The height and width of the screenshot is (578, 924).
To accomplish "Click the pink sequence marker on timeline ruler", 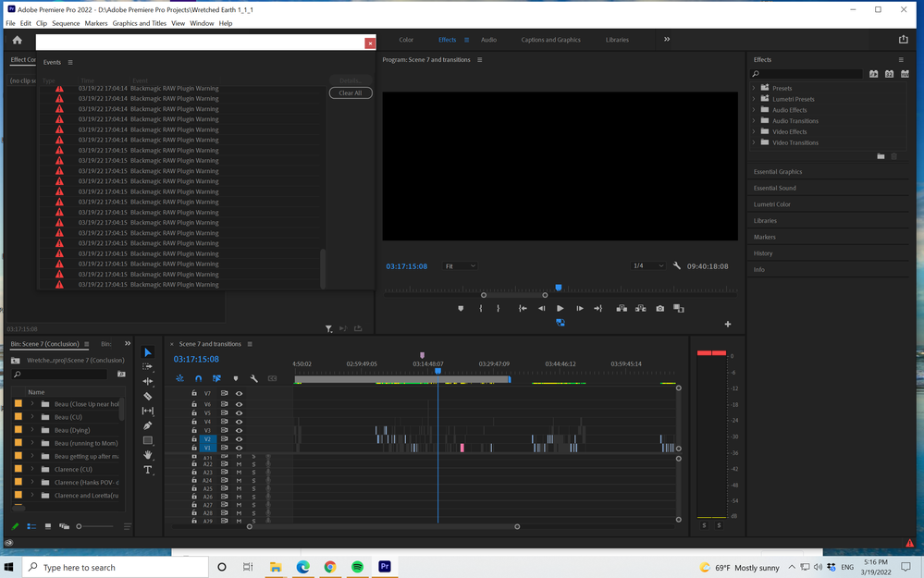I will [422, 355].
